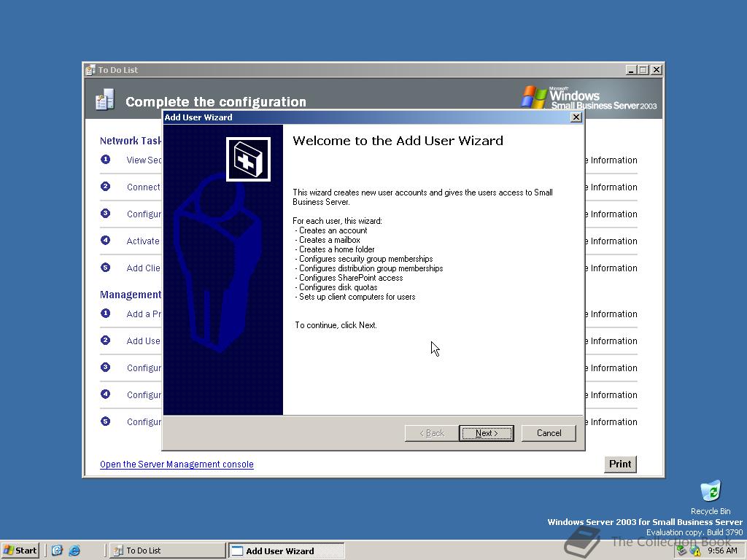
Task: Select Management Tasks step 3 bullet
Action: point(105,367)
